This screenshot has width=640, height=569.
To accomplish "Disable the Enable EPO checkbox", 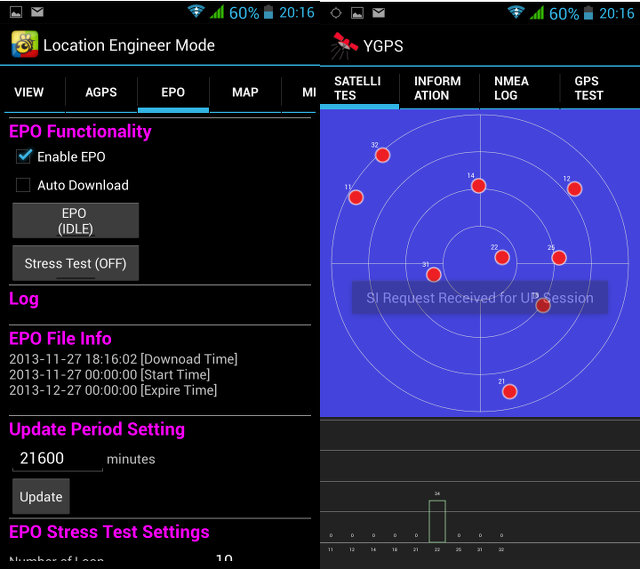I will [x=25, y=157].
